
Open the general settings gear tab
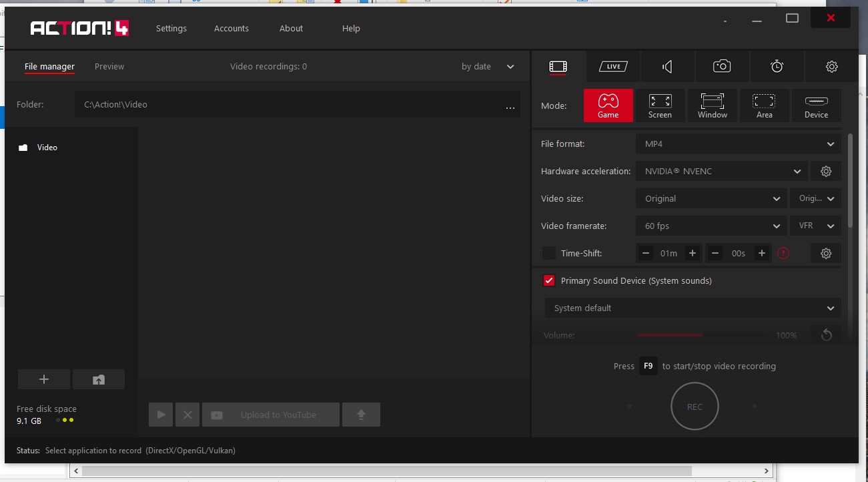coord(831,66)
